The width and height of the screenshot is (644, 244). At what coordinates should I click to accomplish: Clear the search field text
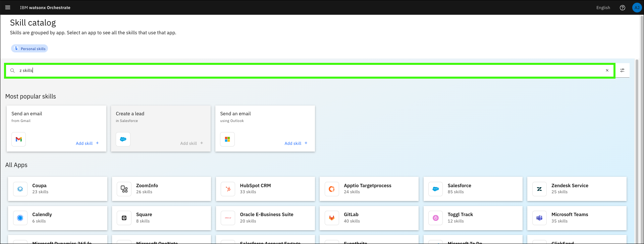607,71
